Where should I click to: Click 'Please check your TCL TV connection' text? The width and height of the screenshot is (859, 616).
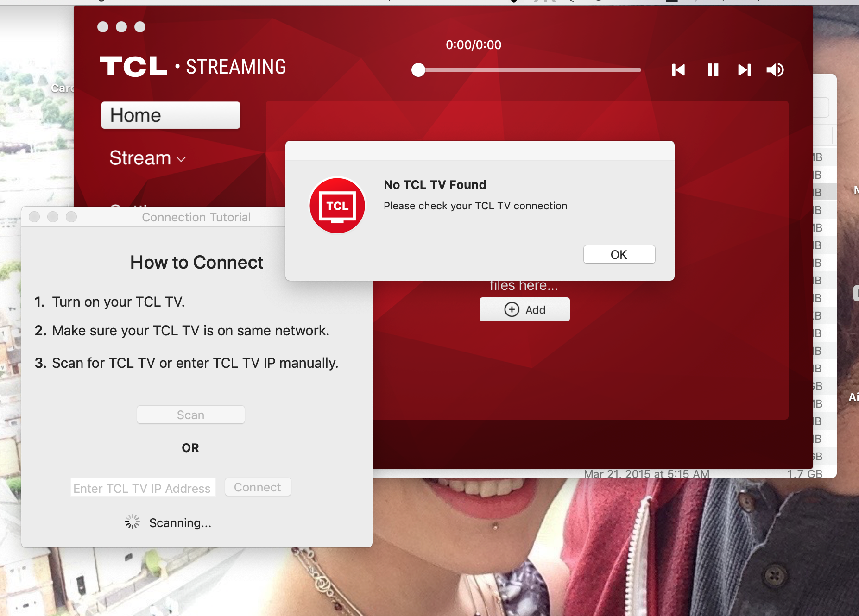point(475,206)
